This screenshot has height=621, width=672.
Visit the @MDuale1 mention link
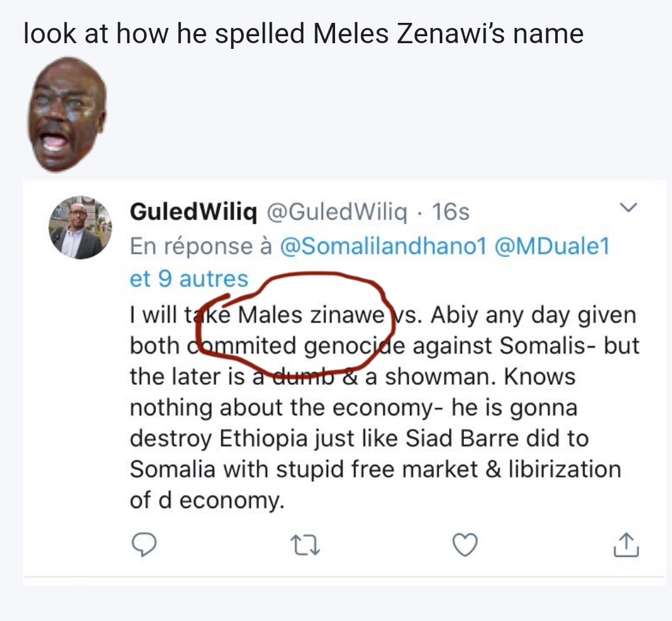click(x=551, y=246)
